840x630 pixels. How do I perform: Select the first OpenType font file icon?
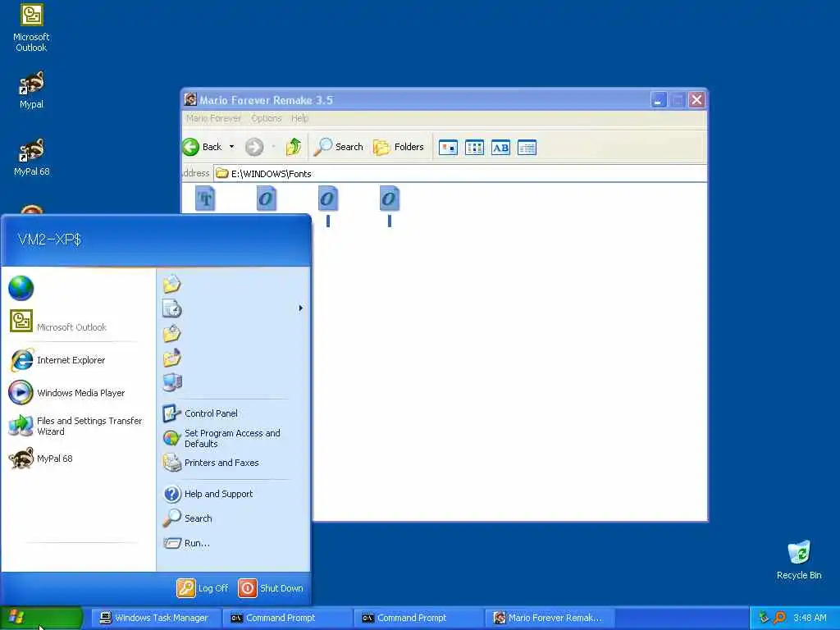267,199
